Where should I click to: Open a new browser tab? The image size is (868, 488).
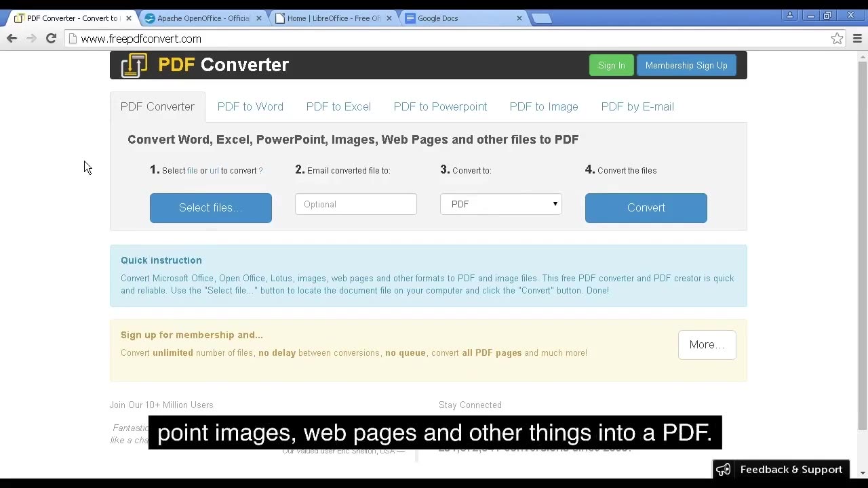pos(541,18)
